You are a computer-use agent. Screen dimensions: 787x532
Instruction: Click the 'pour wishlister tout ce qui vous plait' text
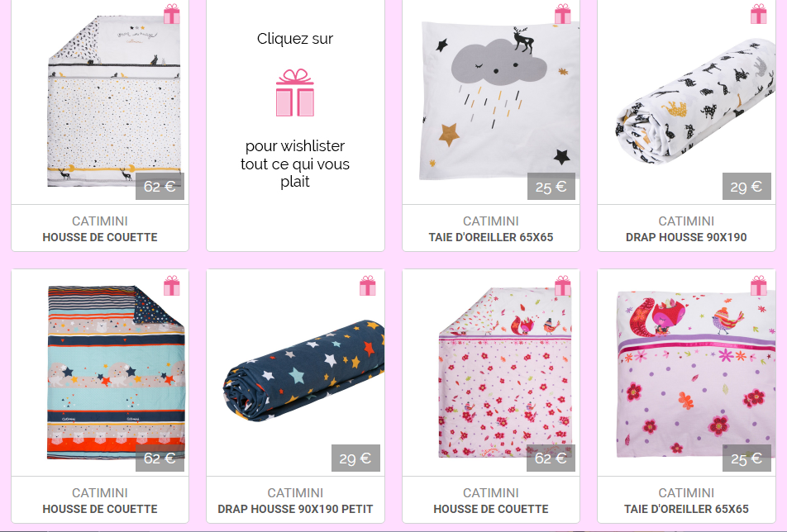coord(295,164)
